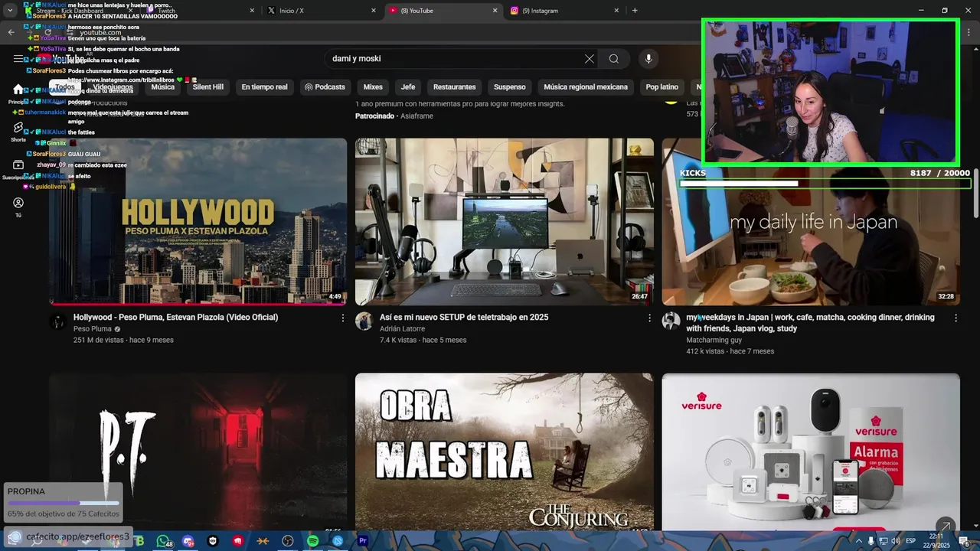Screen dimensions: 980x551
Task: Open the YouTube hamburger guide menu
Action: pyautogui.click(x=18, y=59)
